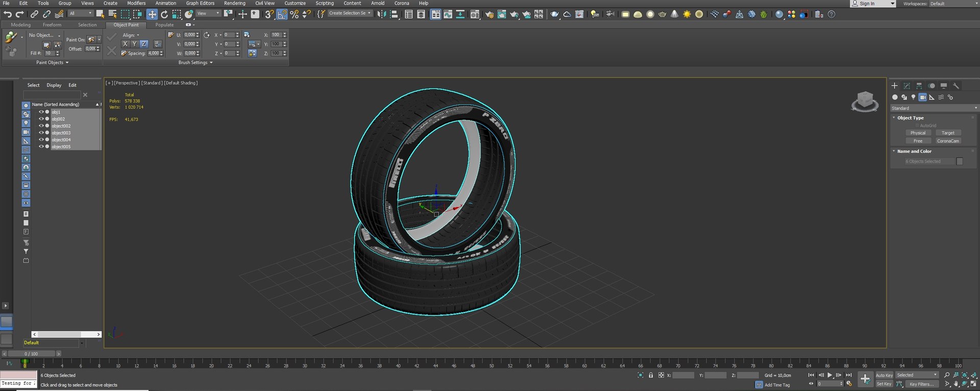The width and height of the screenshot is (980, 391).
Task: Open the Create Selection Set dropdown
Action: pos(350,13)
